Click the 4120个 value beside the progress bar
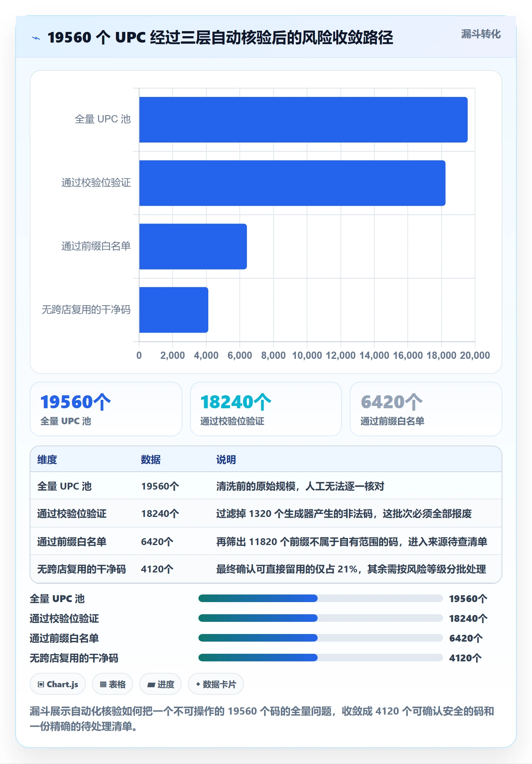532x764 pixels. point(465,658)
